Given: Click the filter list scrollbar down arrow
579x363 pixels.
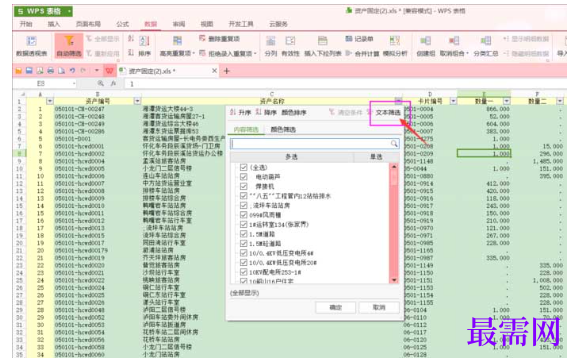Looking at the screenshot, I should pyautogui.click(x=394, y=280).
